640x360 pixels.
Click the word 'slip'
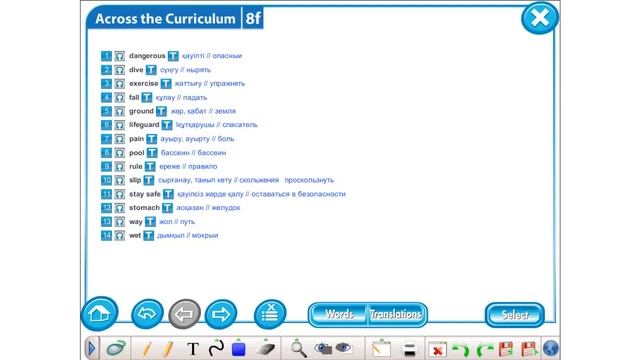click(x=135, y=180)
